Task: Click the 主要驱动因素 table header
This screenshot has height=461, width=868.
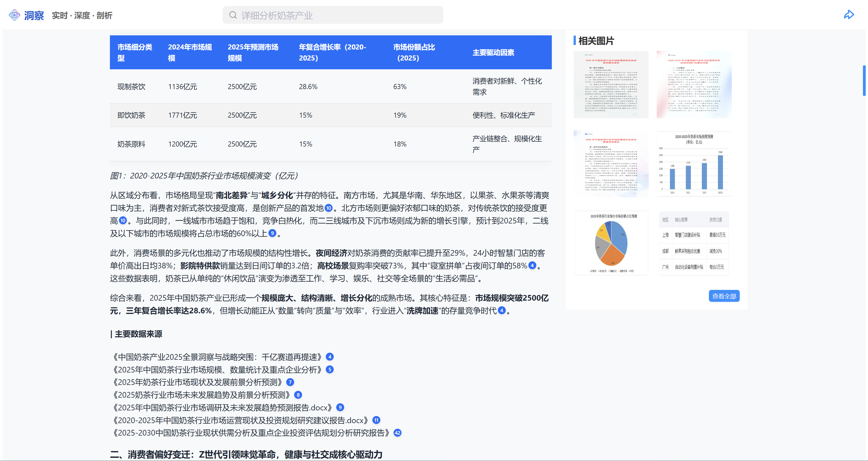Action: point(493,53)
